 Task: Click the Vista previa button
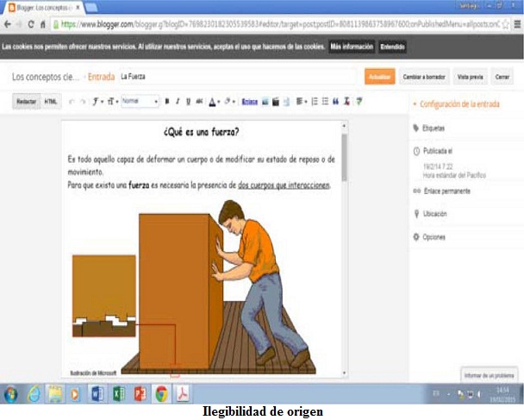click(x=471, y=77)
